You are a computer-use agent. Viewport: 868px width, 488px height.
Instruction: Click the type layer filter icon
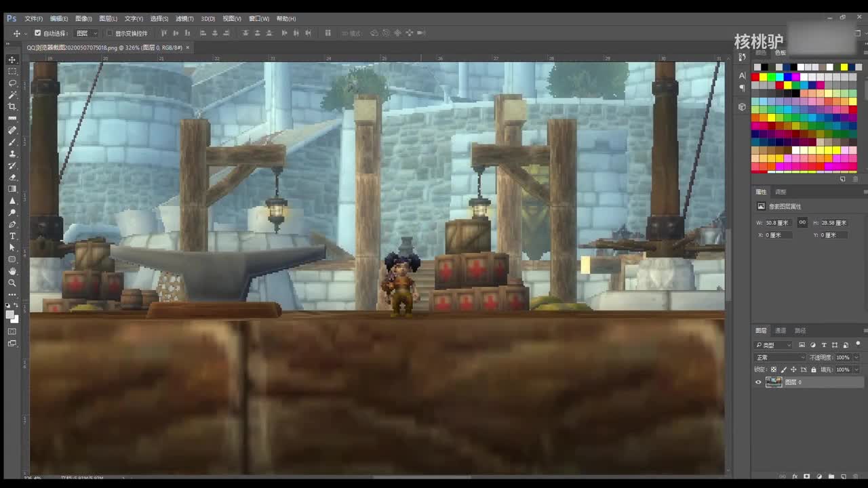point(824,345)
